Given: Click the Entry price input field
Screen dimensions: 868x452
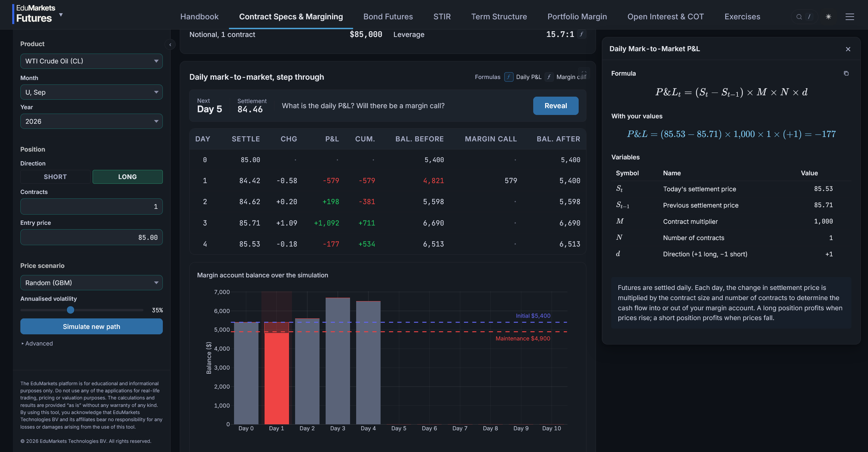Looking at the screenshot, I should point(92,237).
